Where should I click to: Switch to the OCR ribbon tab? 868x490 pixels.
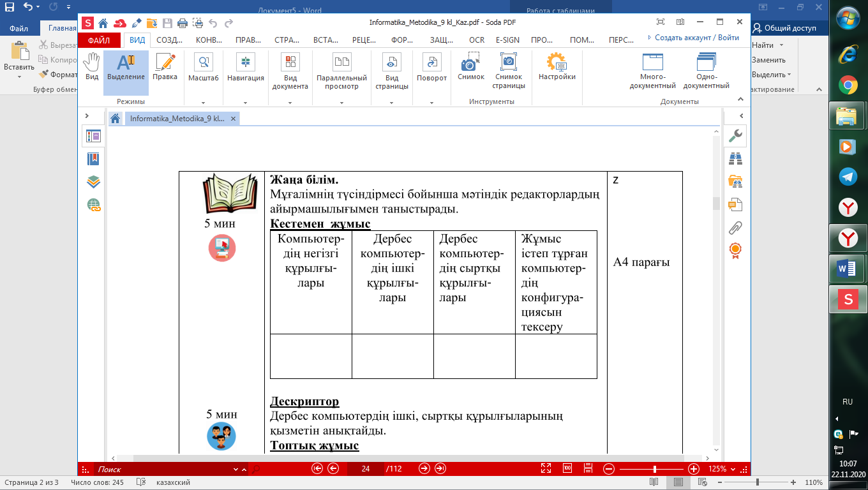pyautogui.click(x=476, y=40)
